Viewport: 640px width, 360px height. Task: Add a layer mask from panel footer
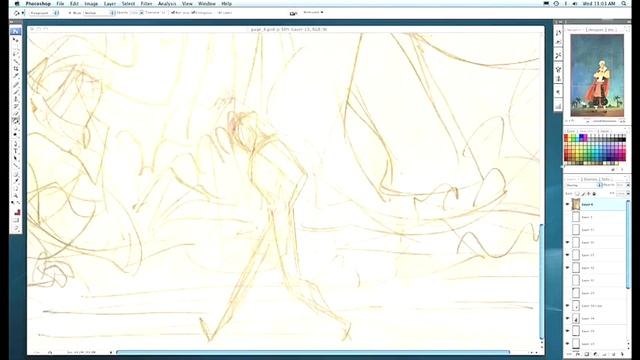tap(587, 354)
